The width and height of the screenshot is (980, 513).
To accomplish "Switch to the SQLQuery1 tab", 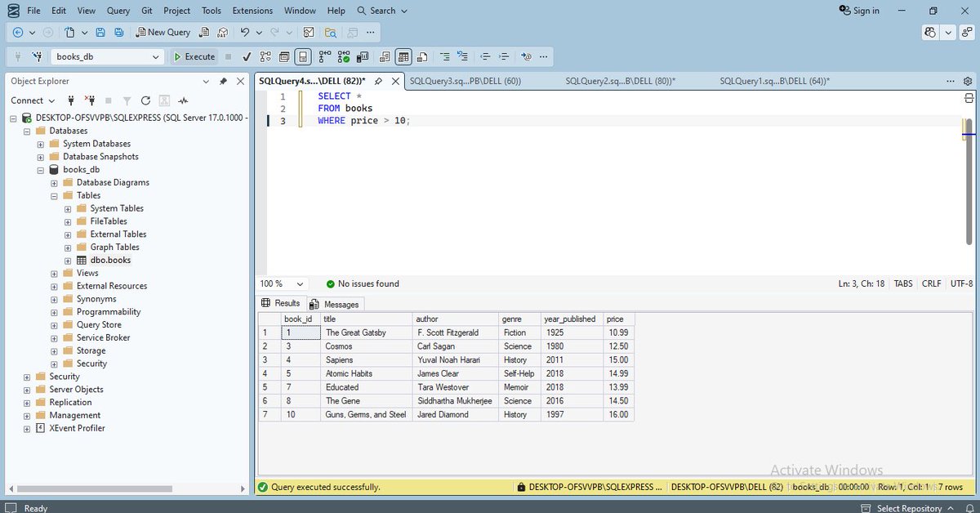I will click(774, 81).
